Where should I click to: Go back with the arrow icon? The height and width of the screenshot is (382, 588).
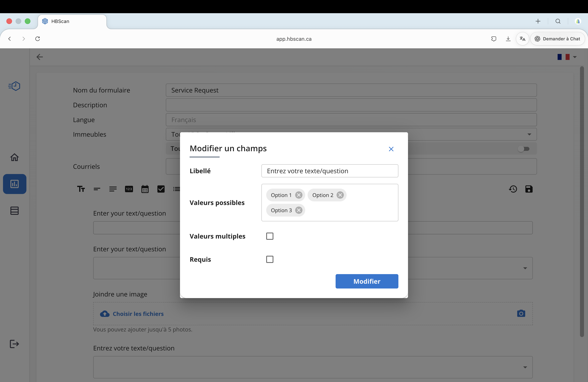tap(40, 57)
